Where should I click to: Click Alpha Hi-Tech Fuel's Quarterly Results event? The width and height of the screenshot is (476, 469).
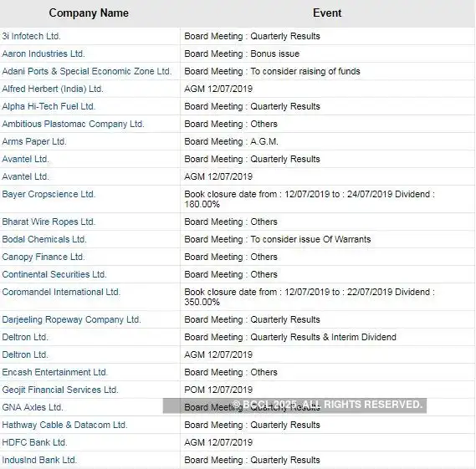click(x=252, y=106)
